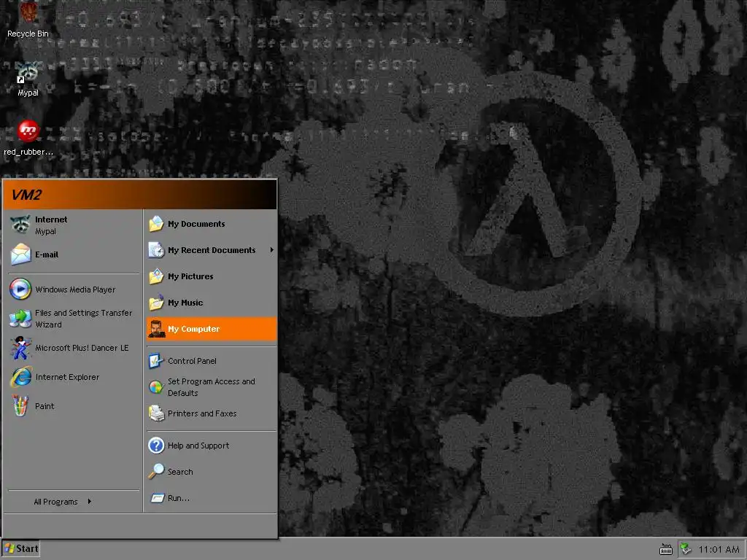The width and height of the screenshot is (747, 560).
Task: Click the E-mail envelope icon
Action: coord(20,254)
